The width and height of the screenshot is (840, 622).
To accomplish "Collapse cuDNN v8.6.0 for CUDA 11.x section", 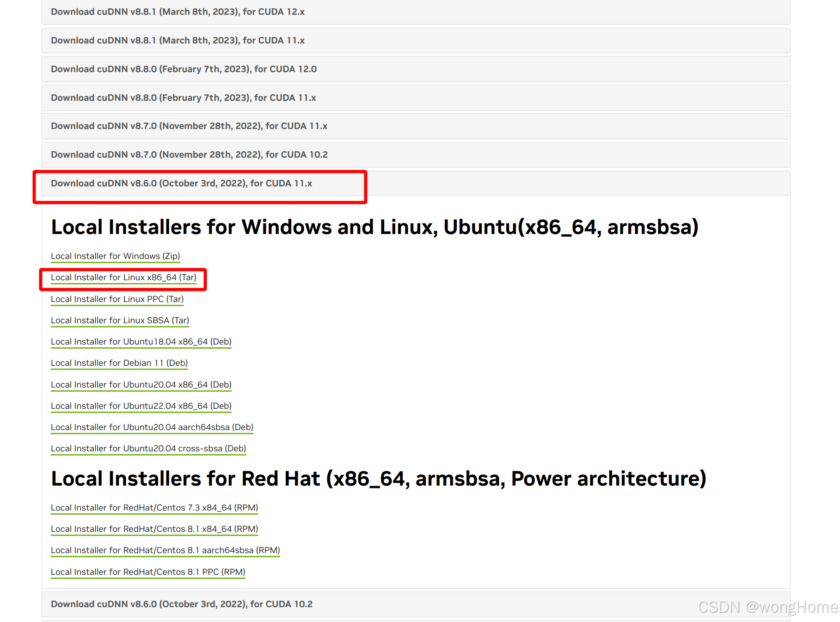I will tap(416, 184).
